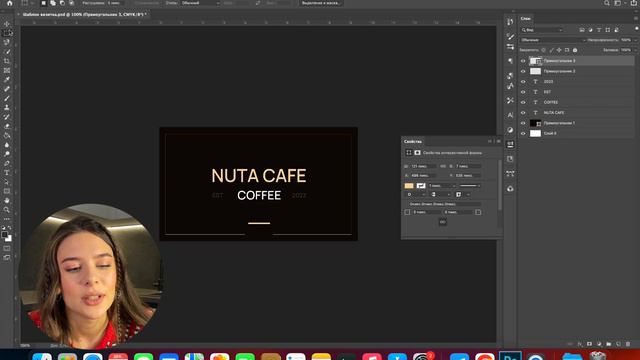Viewport: 640px width, 360px height.
Task: Click the shape width input field
Action: tap(423, 167)
